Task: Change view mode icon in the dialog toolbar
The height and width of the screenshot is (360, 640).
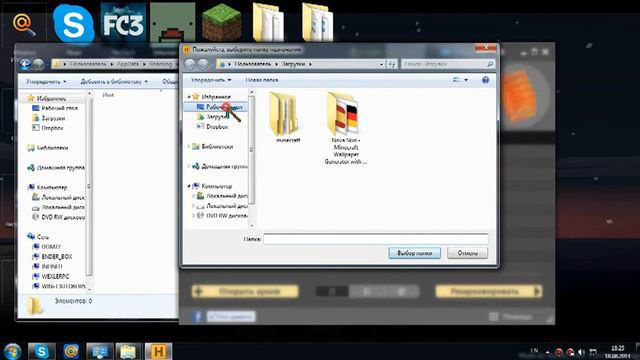Action: [456, 80]
